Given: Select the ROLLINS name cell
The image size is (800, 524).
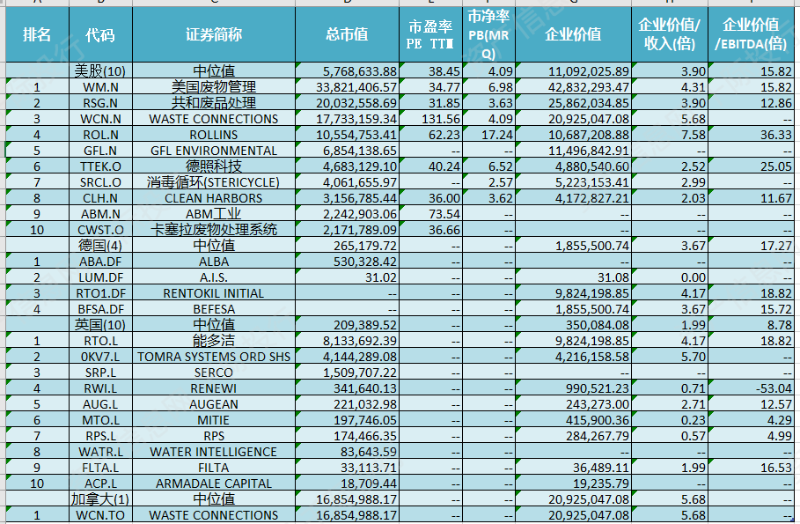Looking at the screenshot, I should [214, 134].
